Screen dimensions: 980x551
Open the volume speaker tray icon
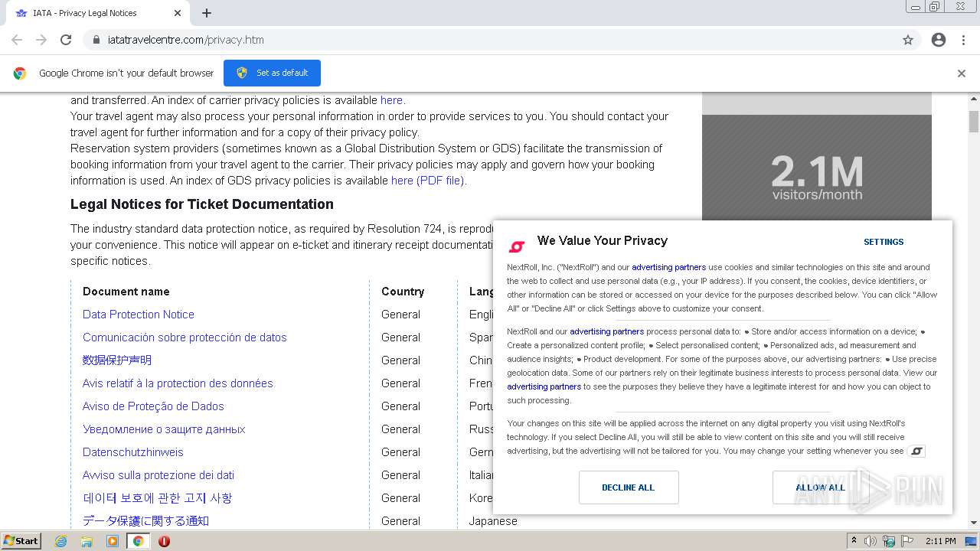[x=871, y=541]
